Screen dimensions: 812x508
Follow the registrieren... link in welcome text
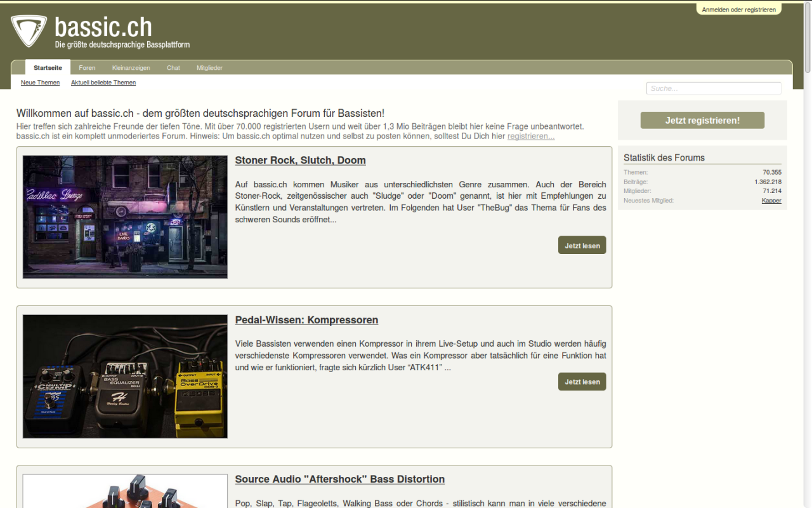[531, 136]
